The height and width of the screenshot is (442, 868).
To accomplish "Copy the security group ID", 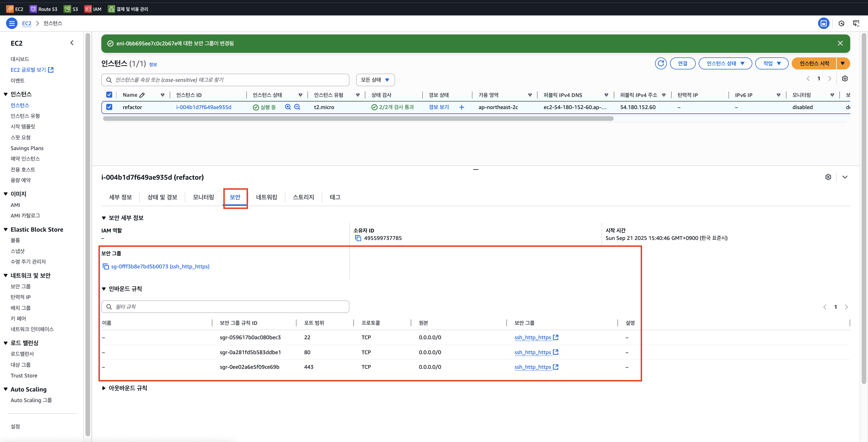I will pyautogui.click(x=105, y=266).
